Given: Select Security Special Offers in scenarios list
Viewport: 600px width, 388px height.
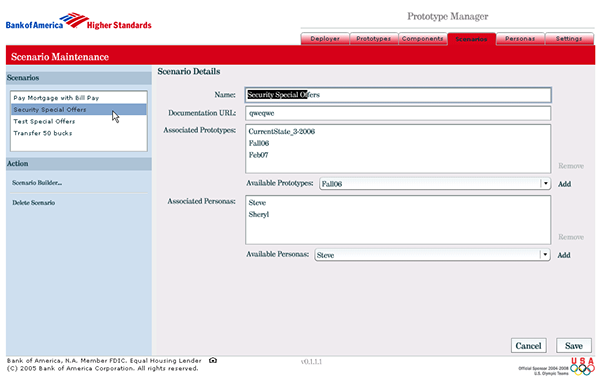Looking at the screenshot, I should pyautogui.click(x=79, y=110).
